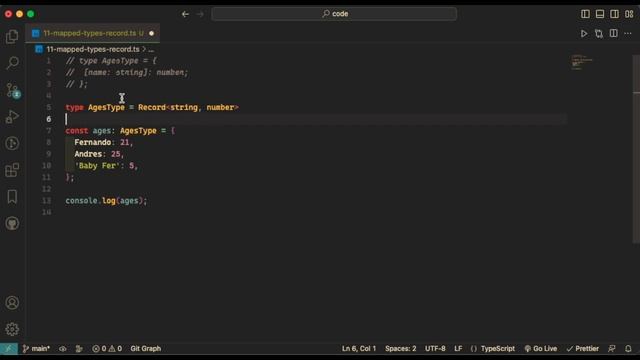The width and height of the screenshot is (640, 360).
Task: Click the icon left of errors count
Action: [x=79, y=349]
